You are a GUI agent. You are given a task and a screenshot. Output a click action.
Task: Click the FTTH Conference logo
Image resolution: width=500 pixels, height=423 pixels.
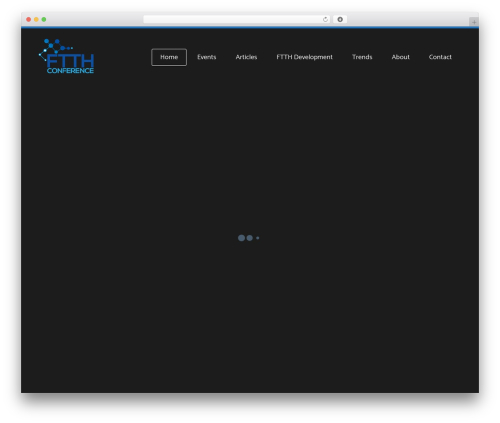click(66, 56)
